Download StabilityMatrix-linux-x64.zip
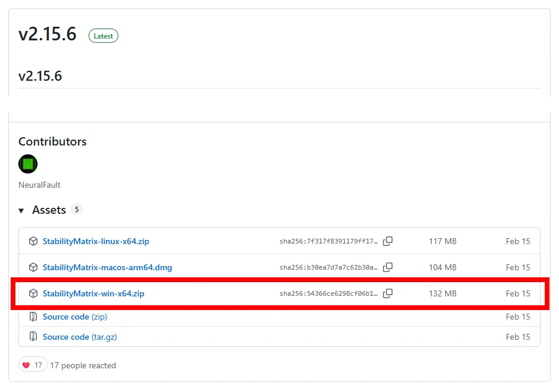The height and width of the screenshot is (392, 559). pos(96,241)
